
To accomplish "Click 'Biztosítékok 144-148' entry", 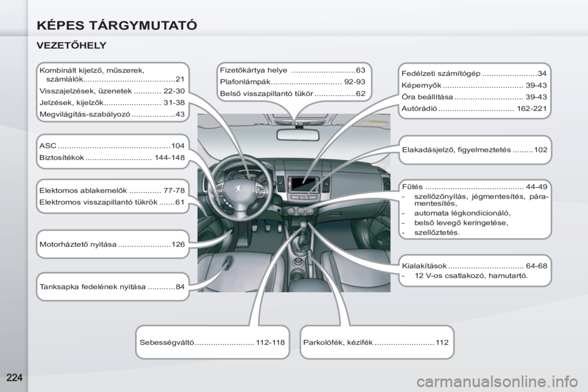I will tap(112, 157).
